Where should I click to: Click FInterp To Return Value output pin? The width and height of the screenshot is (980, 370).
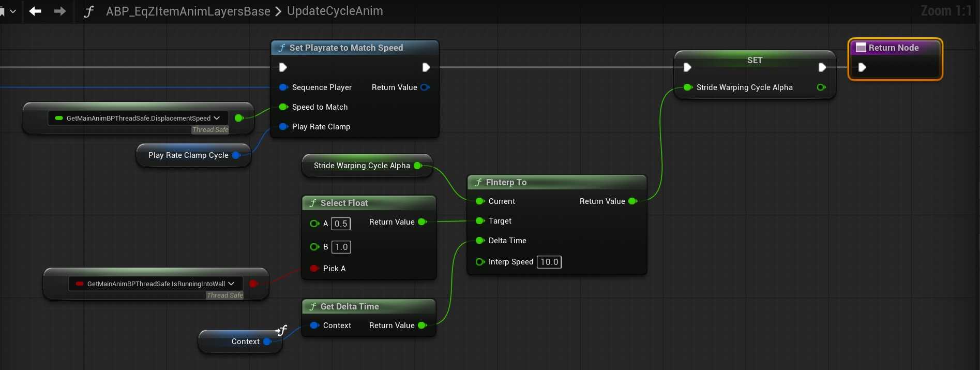[x=632, y=201]
